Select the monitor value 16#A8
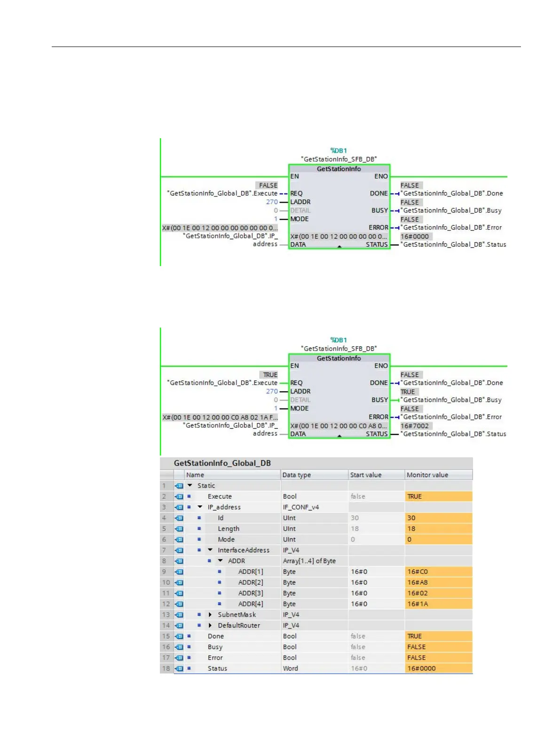560x746 pixels. tap(439, 582)
